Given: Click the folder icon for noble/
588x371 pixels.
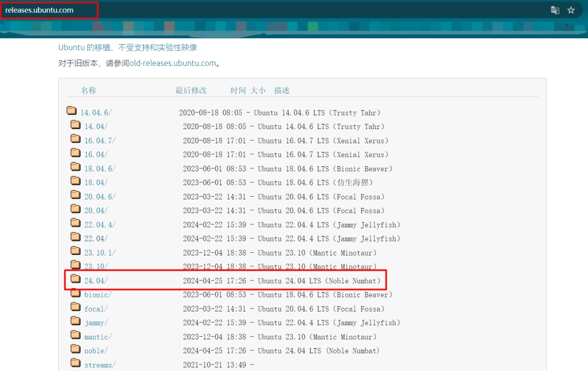Looking at the screenshot, I should pyautogui.click(x=75, y=349).
